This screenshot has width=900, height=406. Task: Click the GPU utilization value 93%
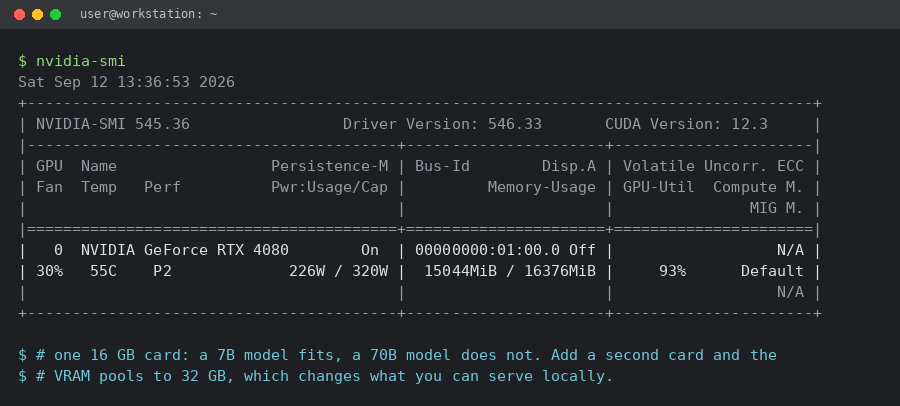pos(672,271)
